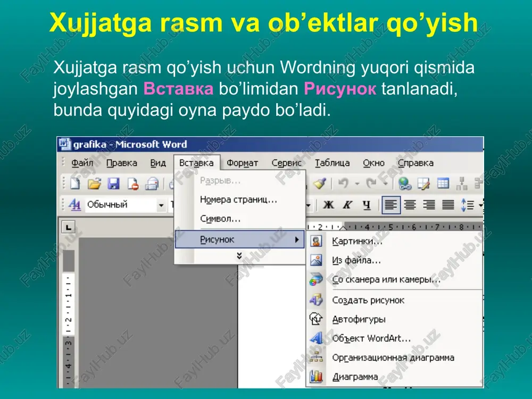Align text left in the toolbar
Viewport: 532px width, 399px height.
391,205
